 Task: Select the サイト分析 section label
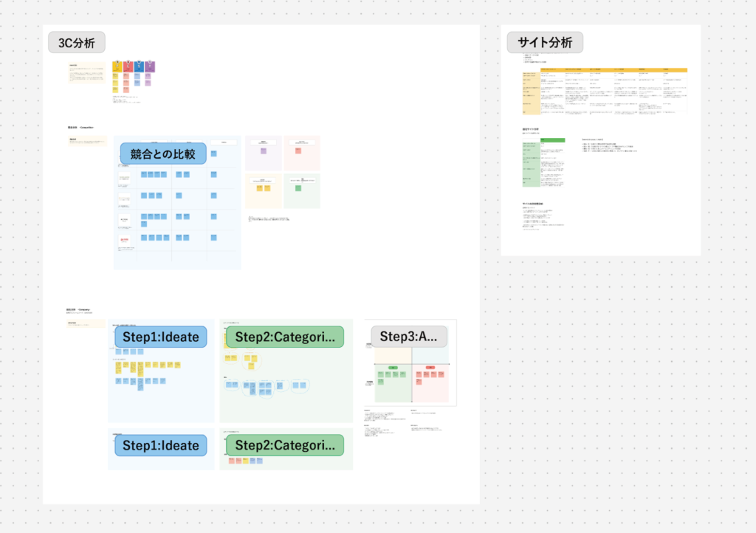pyautogui.click(x=545, y=42)
